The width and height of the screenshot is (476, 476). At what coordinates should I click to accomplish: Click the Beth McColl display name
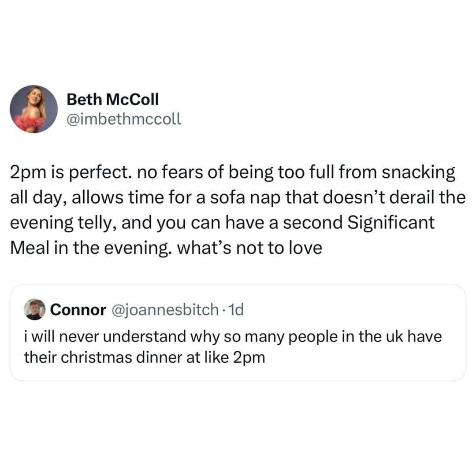112,100
